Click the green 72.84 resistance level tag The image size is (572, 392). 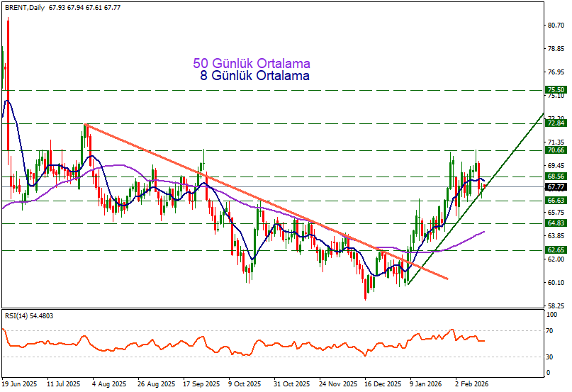[555, 123]
